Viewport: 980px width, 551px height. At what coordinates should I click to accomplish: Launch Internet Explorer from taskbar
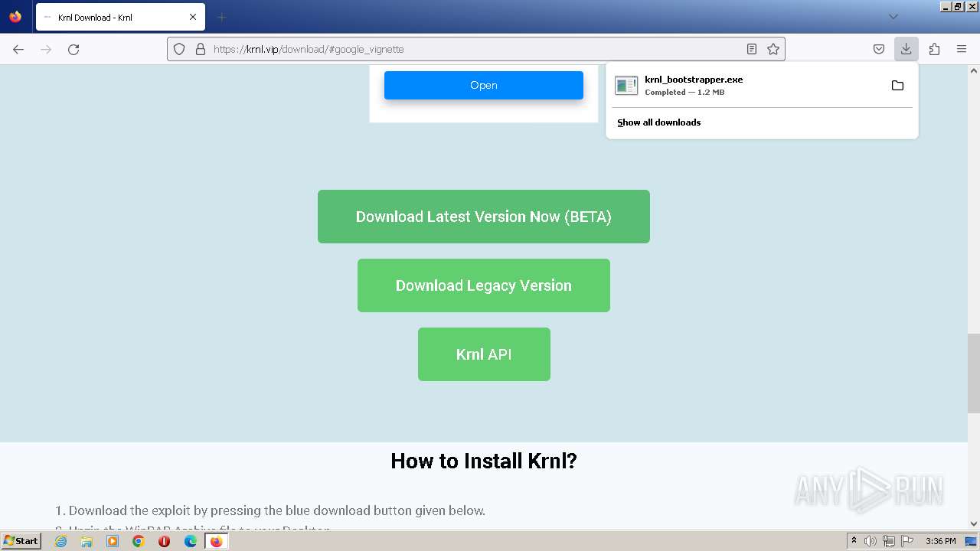(x=61, y=541)
